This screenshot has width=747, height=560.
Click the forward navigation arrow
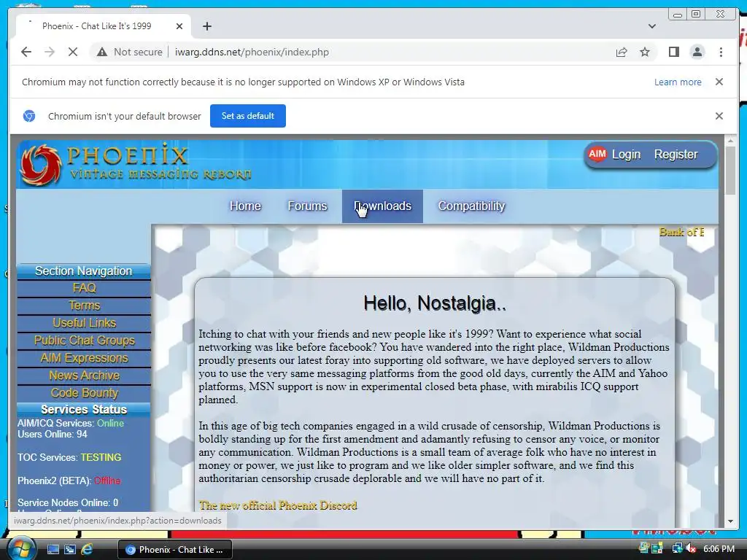tap(50, 52)
